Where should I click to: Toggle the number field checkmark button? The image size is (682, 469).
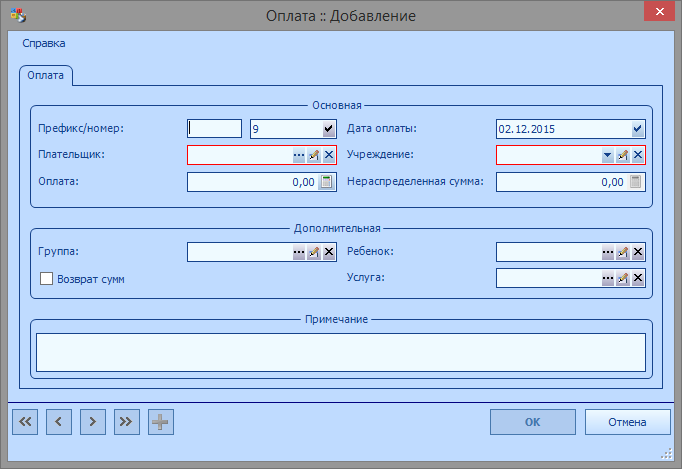(x=328, y=129)
